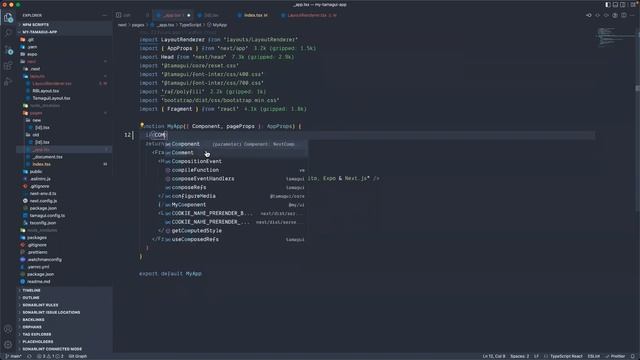Click the preview editor action icon
640x360 pixels.
(615, 15)
